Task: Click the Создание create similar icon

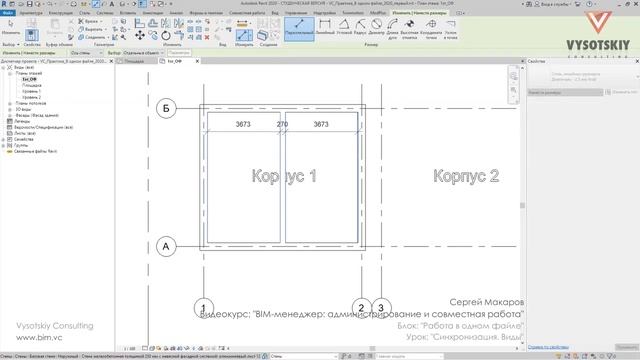Action: point(262,36)
